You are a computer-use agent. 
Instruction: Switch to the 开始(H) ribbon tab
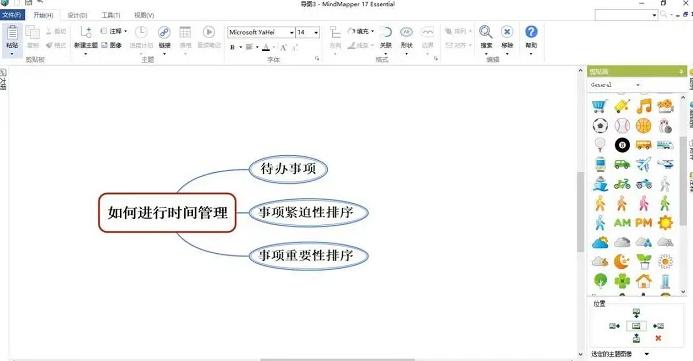43,15
